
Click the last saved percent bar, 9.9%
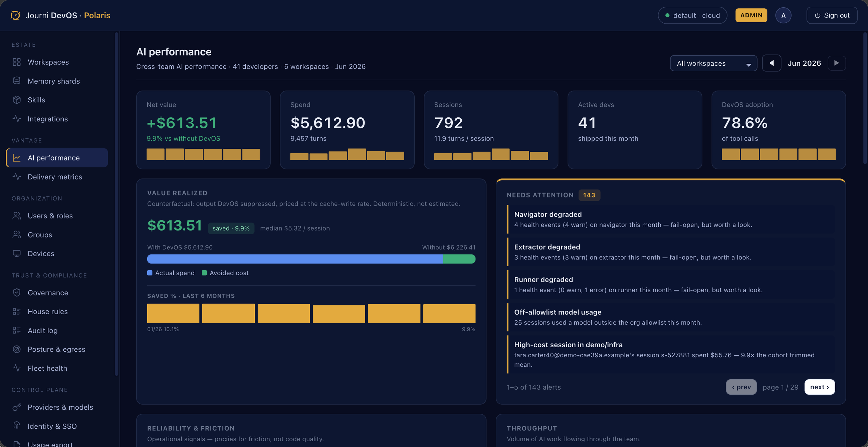pos(449,314)
